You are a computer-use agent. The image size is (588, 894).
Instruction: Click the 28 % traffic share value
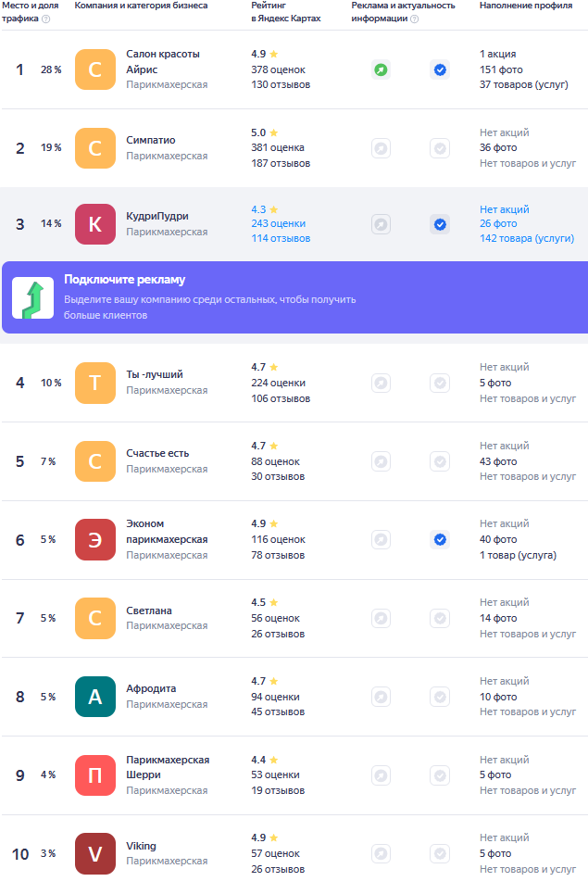click(x=51, y=69)
